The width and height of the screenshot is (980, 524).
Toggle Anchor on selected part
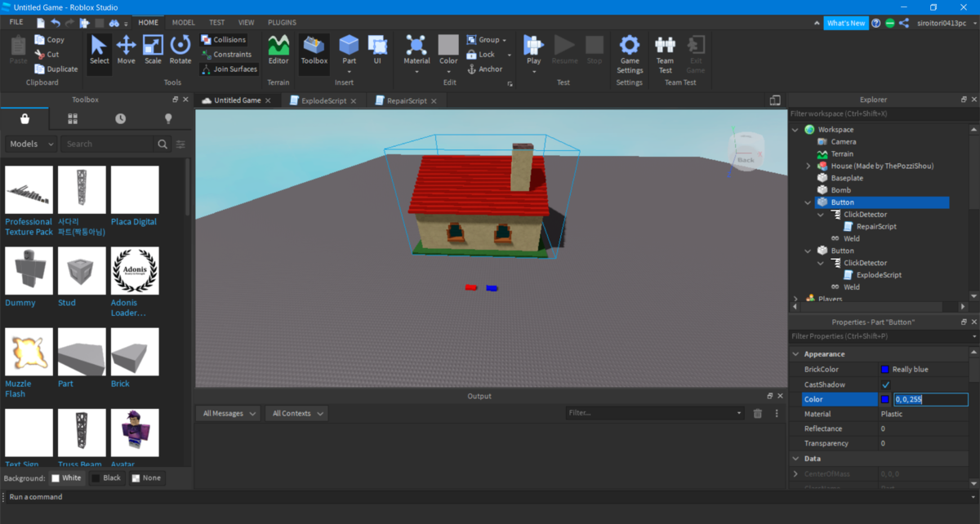point(484,69)
